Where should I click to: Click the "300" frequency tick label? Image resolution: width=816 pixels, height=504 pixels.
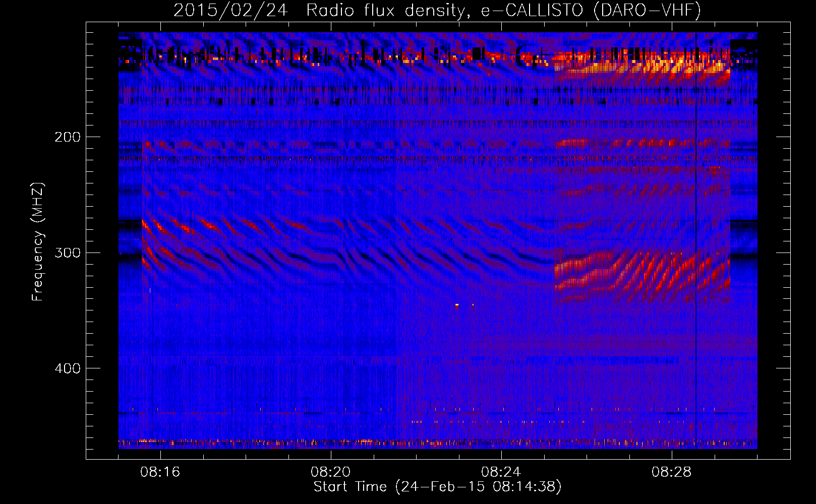tap(68, 253)
